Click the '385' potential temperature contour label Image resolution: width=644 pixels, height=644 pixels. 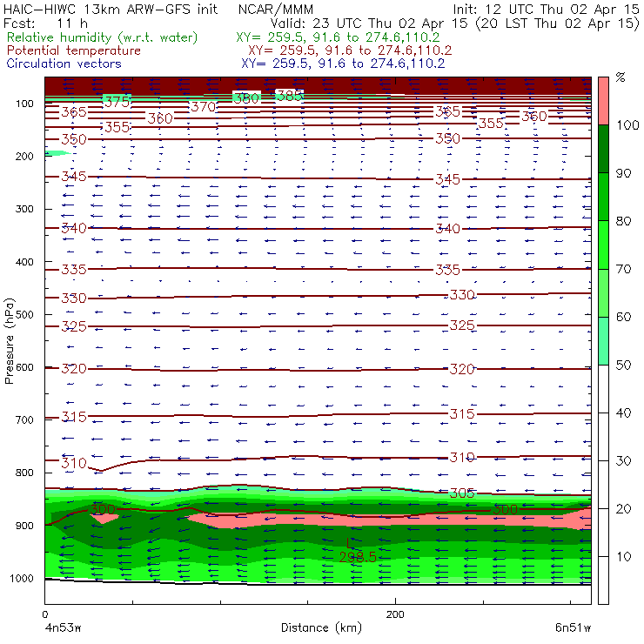pos(290,95)
